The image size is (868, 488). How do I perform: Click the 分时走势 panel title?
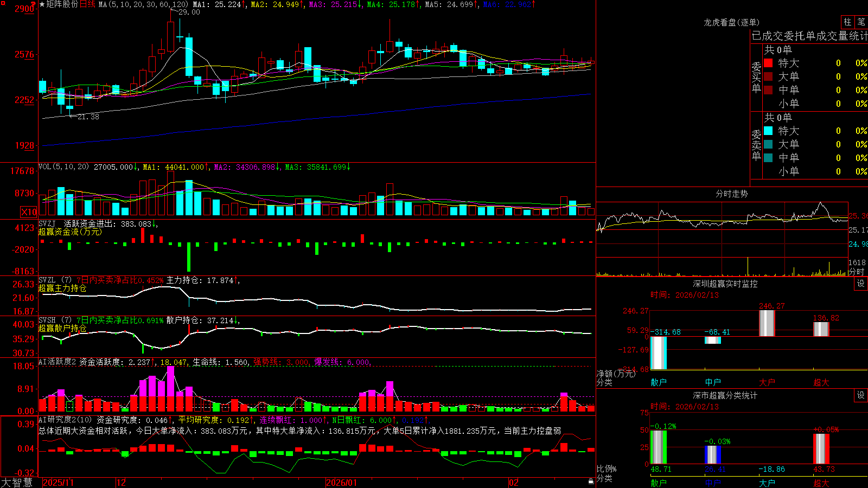[731, 194]
